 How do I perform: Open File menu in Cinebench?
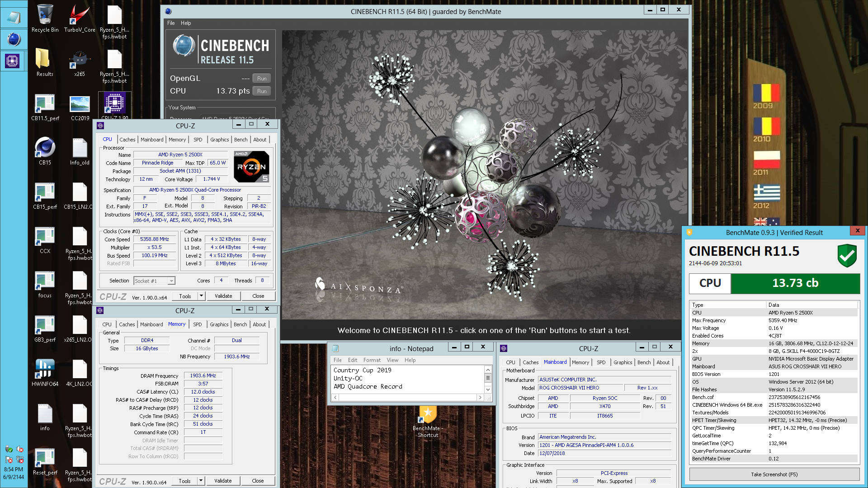[171, 23]
